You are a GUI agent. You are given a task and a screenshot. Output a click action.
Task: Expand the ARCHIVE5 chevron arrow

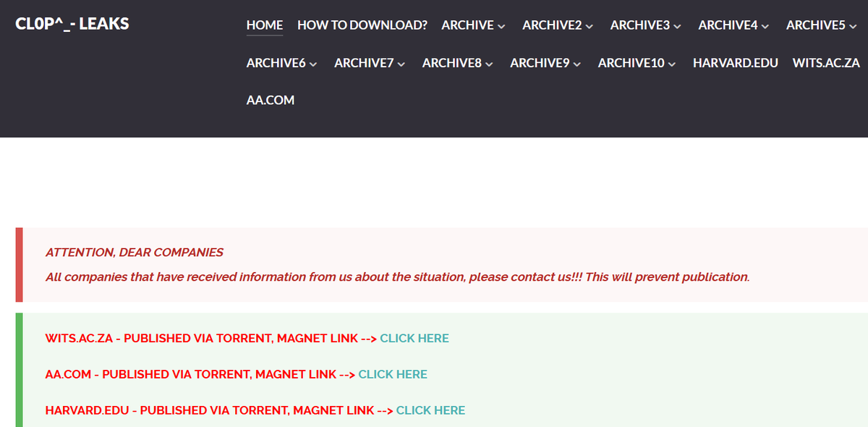click(x=854, y=26)
